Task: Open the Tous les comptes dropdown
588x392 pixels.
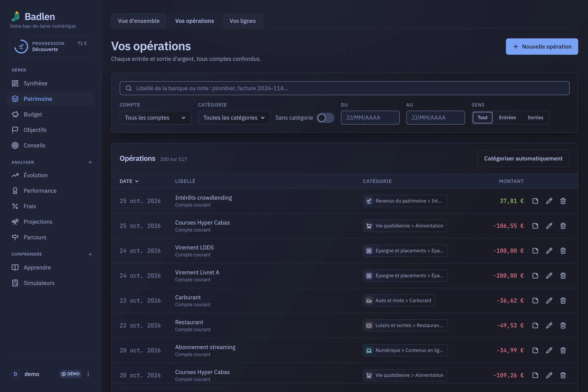Action: (x=155, y=118)
